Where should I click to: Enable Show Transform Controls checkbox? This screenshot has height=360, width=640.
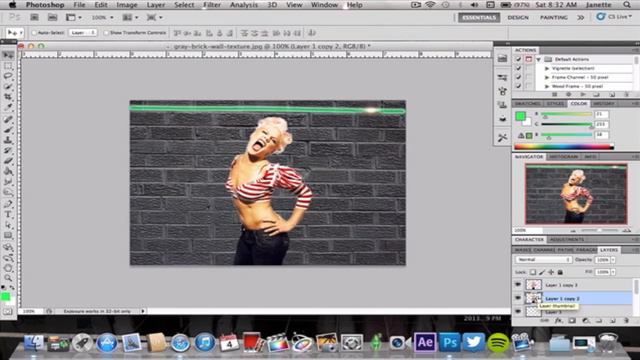click(x=106, y=33)
